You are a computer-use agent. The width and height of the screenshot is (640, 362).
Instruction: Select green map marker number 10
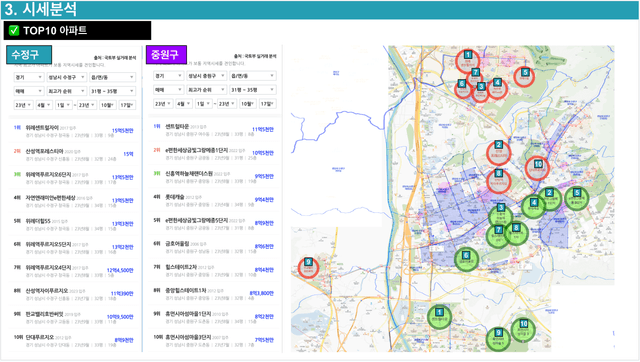coord(523,329)
